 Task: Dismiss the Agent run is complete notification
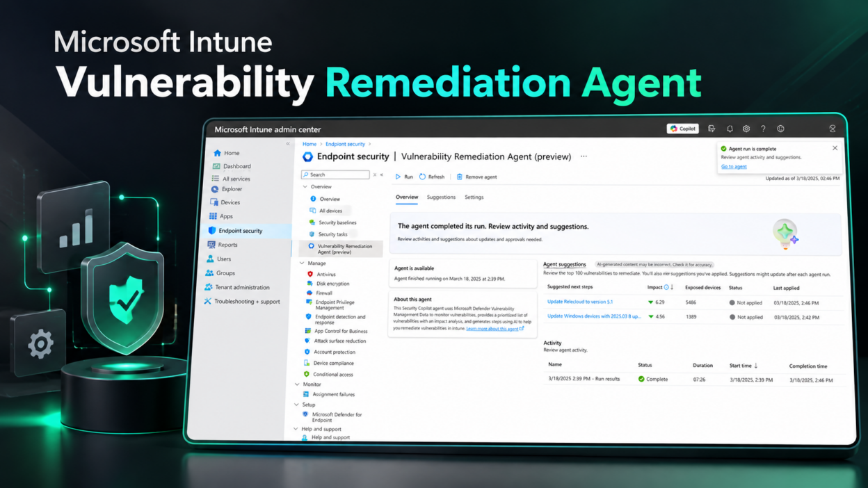[835, 148]
